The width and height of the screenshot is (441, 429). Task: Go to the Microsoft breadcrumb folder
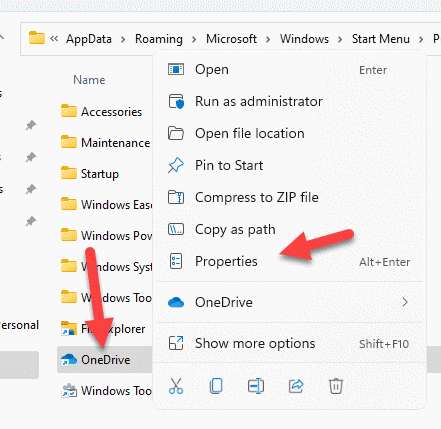point(231,39)
